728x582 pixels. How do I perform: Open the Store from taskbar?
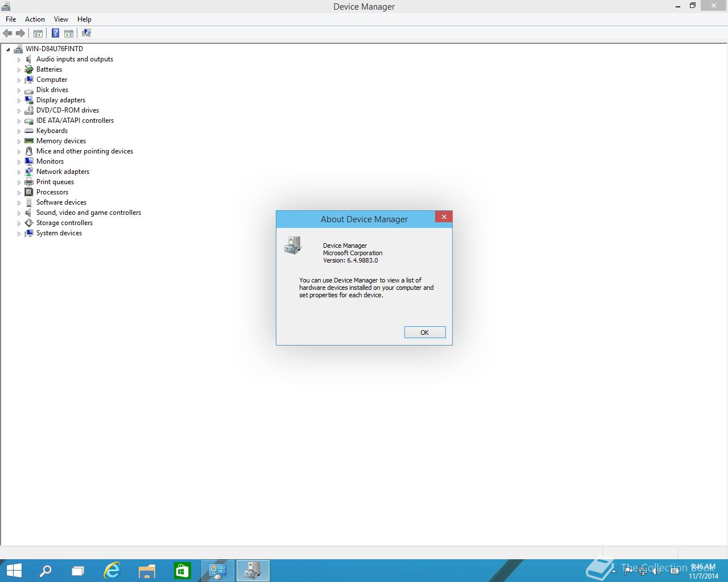[x=182, y=571]
